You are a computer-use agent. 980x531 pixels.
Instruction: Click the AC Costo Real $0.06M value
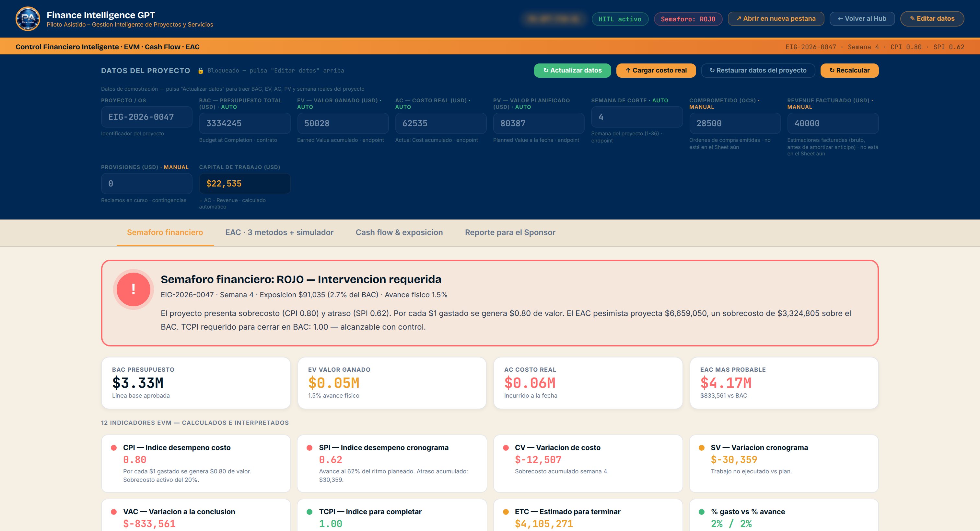[530, 383]
